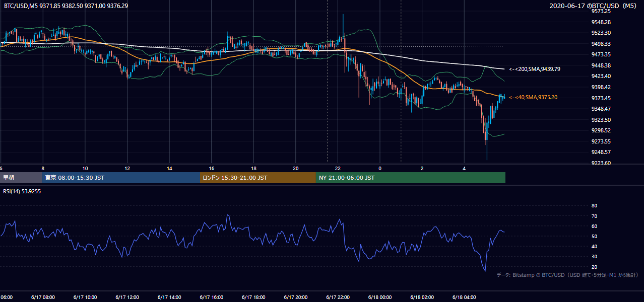Click RSI scale value 80

click(594, 206)
